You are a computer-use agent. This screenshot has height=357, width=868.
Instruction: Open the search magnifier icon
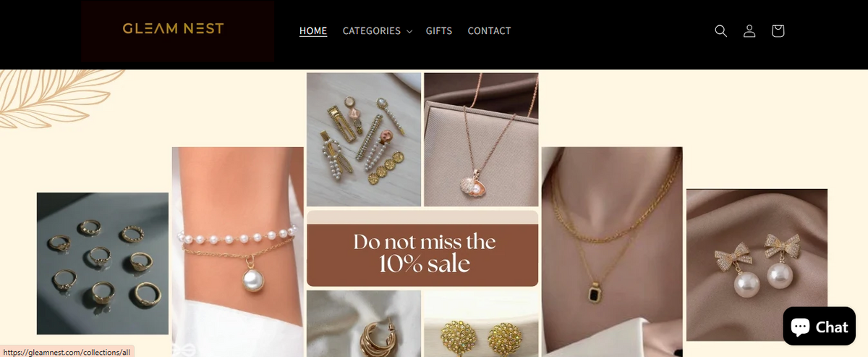click(720, 31)
